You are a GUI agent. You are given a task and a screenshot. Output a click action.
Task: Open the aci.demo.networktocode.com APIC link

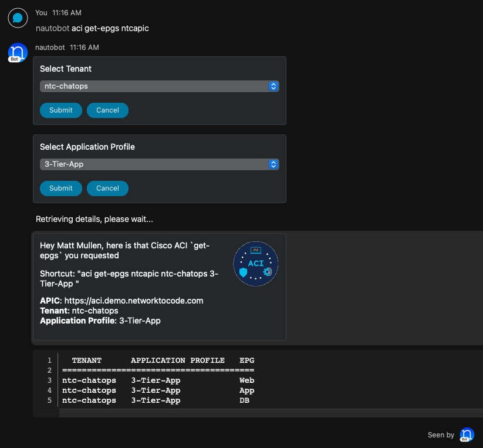coord(134,301)
